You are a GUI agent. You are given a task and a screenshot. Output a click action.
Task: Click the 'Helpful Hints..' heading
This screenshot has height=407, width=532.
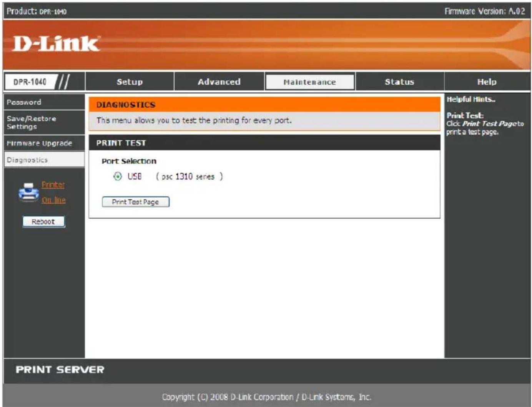click(x=471, y=99)
